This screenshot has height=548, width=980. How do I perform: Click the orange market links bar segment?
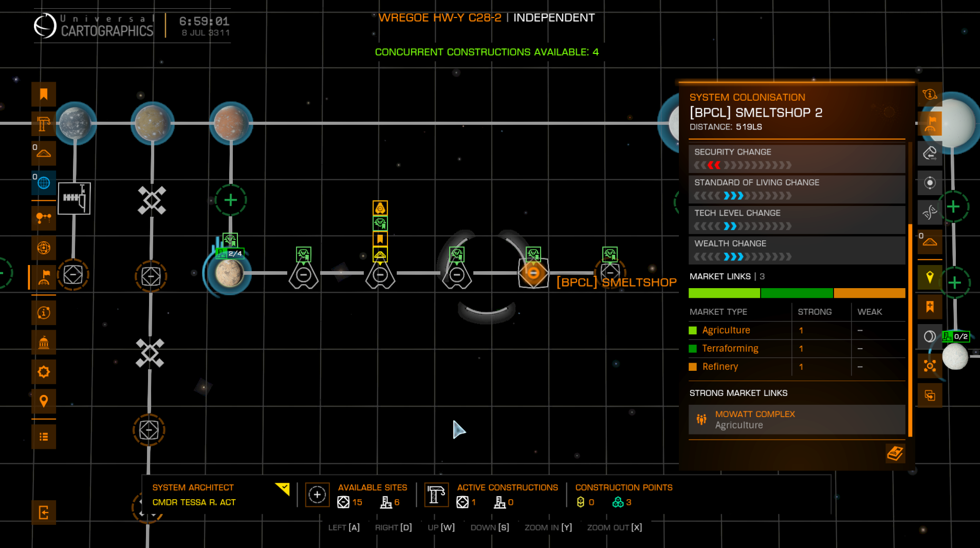click(870, 293)
